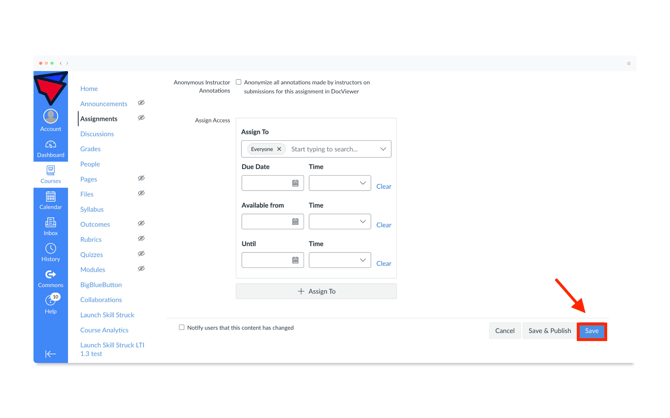Open the Available from Time dropdown
This screenshot has height=418, width=670.
click(340, 221)
